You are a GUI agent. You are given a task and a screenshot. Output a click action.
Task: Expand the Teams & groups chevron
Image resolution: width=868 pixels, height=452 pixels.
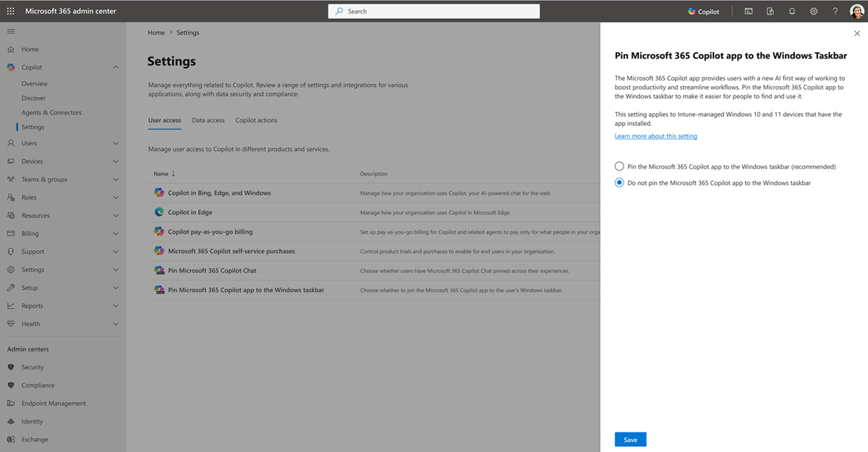pyautogui.click(x=116, y=179)
